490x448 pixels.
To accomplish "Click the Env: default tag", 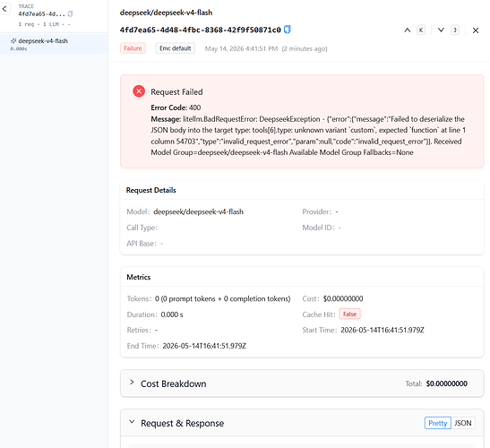I will point(176,48).
